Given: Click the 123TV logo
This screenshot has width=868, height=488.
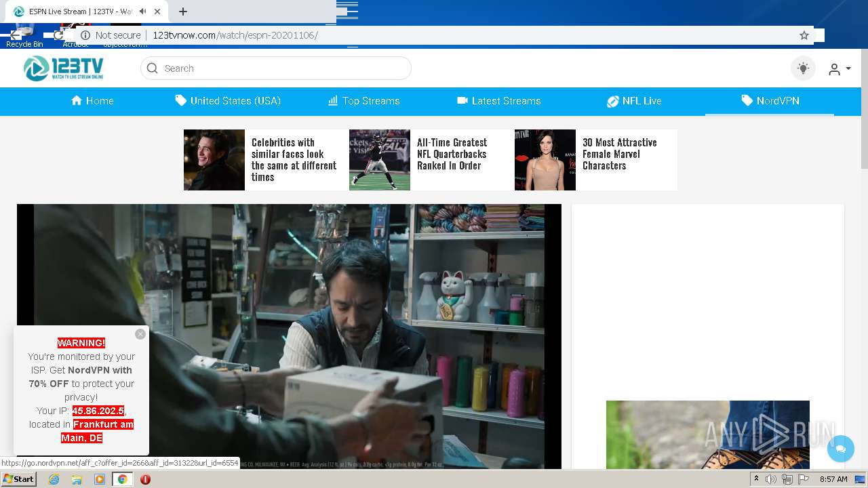Looking at the screenshot, I should pyautogui.click(x=63, y=68).
